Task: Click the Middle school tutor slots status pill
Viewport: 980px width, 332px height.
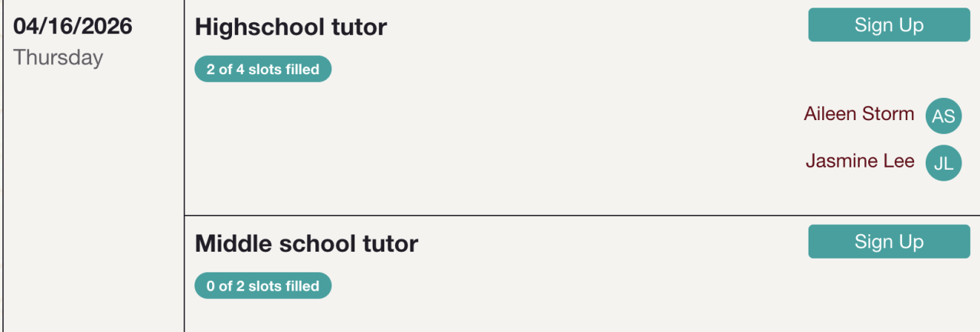Action: (263, 286)
